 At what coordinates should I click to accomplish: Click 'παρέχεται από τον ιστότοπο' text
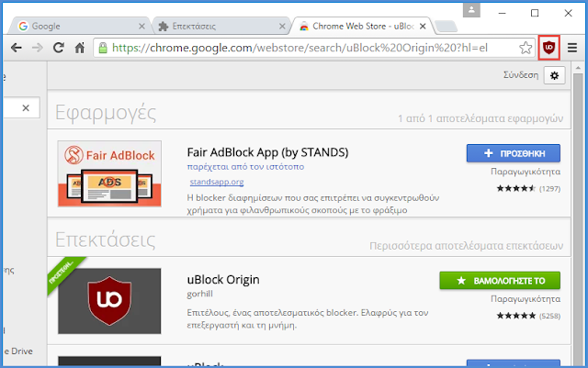pyautogui.click(x=245, y=167)
